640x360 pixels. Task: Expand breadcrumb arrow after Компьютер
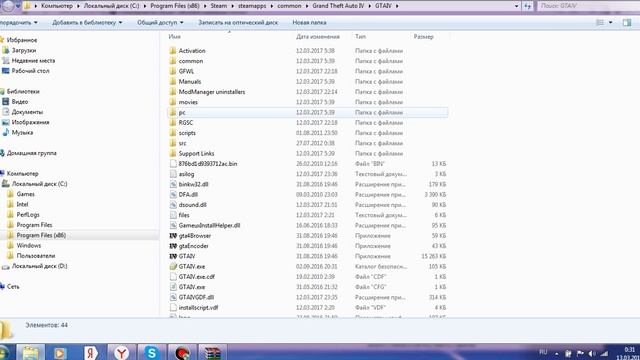pyautogui.click(x=78, y=6)
